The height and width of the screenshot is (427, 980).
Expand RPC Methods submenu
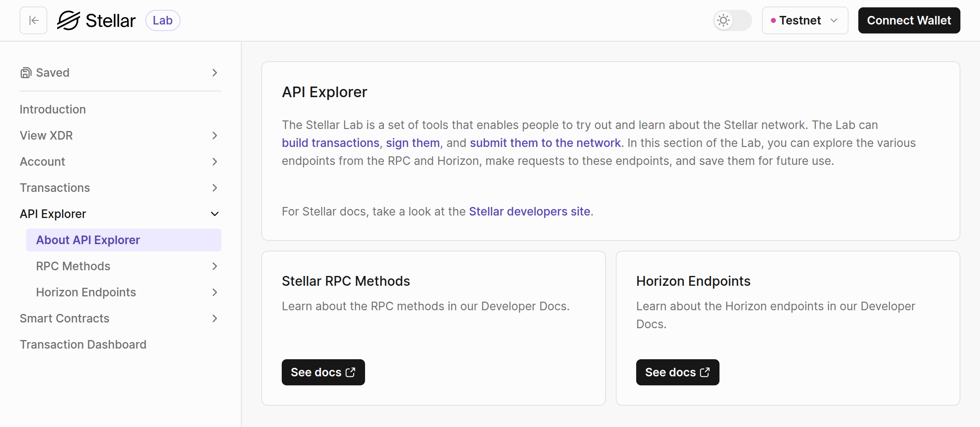(215, 266)
